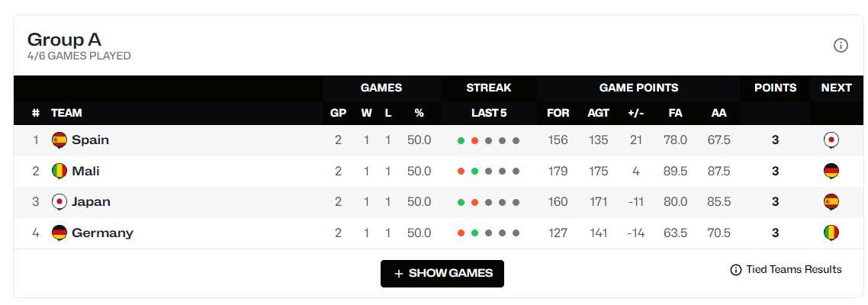Select the Spain team name
This screenshot has height=305, width=868.
(x=90, y=140)
